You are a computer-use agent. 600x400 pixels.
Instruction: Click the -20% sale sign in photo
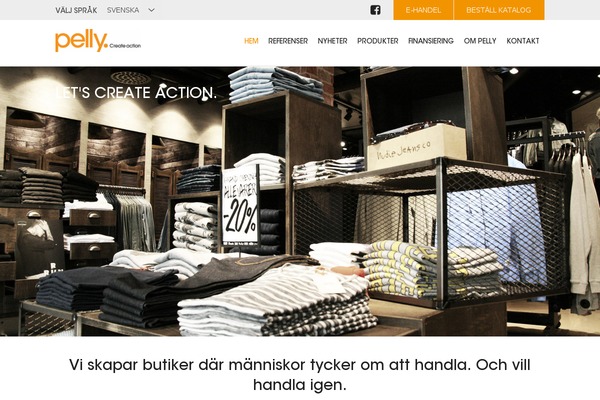(240, 205)
